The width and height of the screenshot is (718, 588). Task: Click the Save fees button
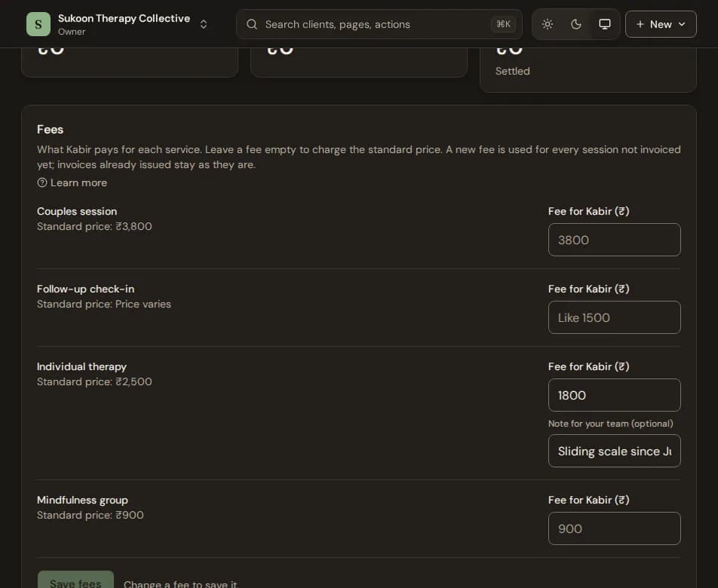tap(75, 580)
